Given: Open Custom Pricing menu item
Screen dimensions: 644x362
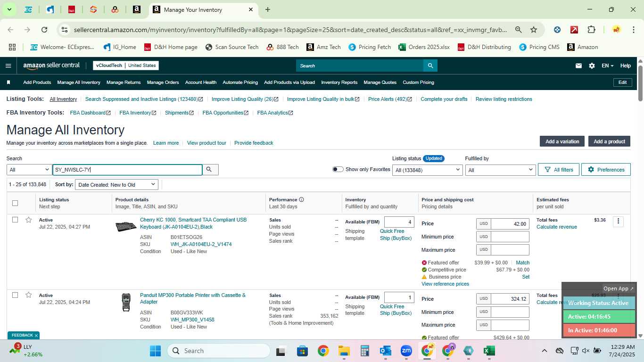Looking at the screenshot, I should click(418, 82).
